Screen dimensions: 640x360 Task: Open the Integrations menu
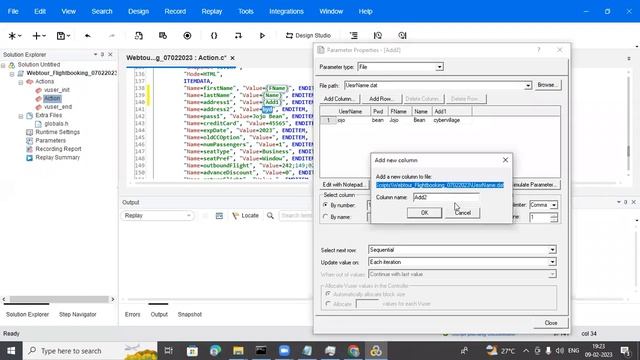(x=286, y=11)
